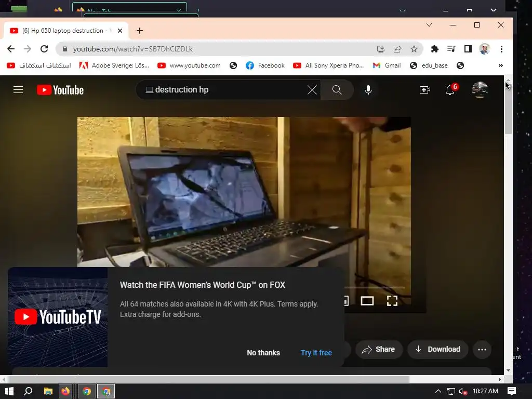The image size is (532, 399).
Task: Click the laptop video player
Action: (244, 192)
